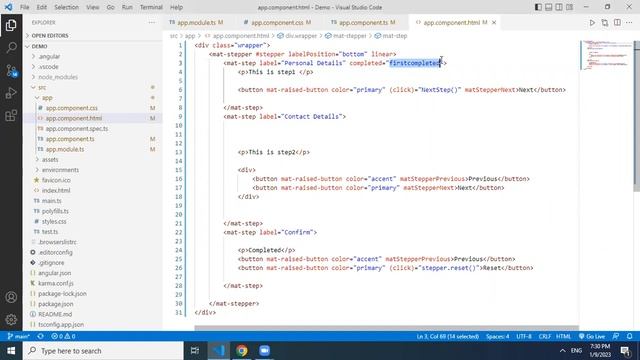Open the Help menu

176,7
